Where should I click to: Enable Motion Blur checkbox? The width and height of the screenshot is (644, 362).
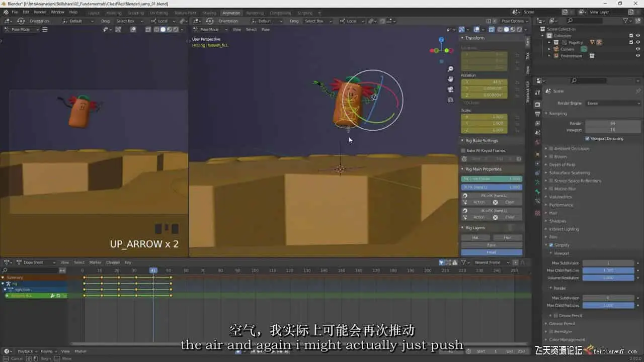(551, 189)
